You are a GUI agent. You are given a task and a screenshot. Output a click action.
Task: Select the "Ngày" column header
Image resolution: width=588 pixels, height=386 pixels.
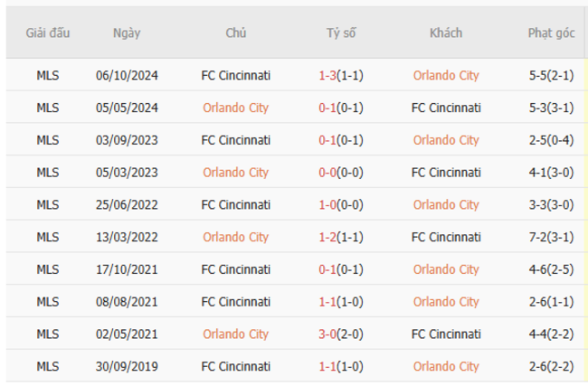[127, 33]
